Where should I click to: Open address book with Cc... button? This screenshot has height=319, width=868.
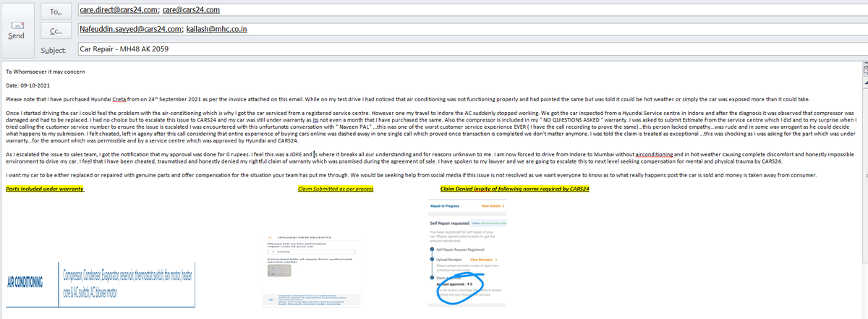[56, 31]
